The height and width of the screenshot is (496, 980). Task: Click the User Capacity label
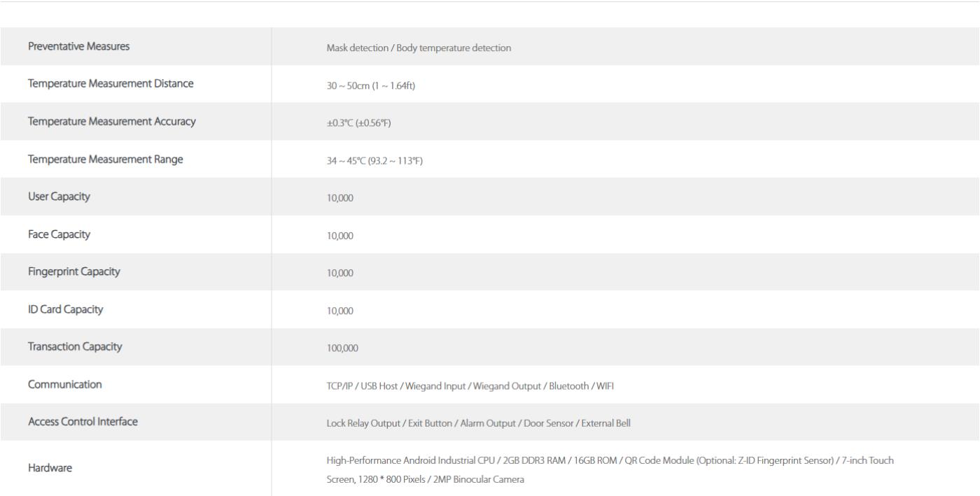(x=59, y=197)
